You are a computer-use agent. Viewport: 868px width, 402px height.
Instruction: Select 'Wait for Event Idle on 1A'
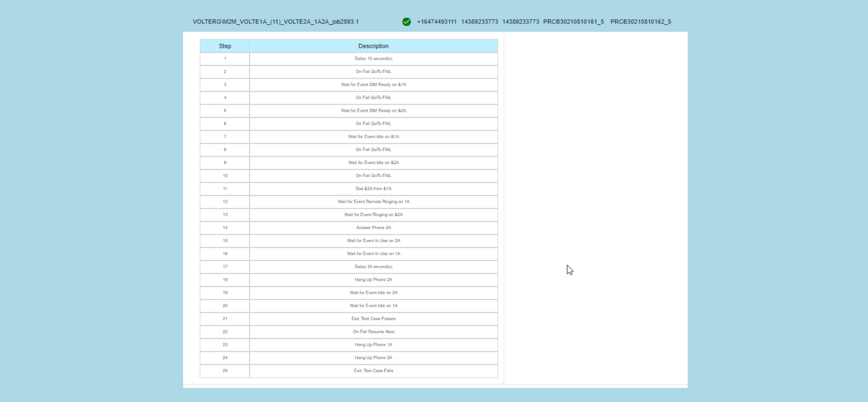pyautogui.click(x=374, y=306)
